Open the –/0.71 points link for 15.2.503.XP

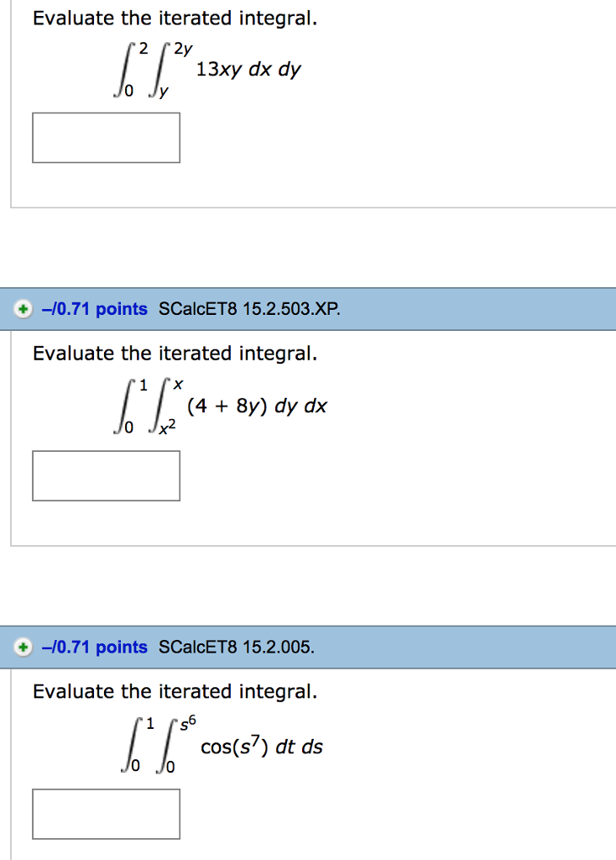95,310
